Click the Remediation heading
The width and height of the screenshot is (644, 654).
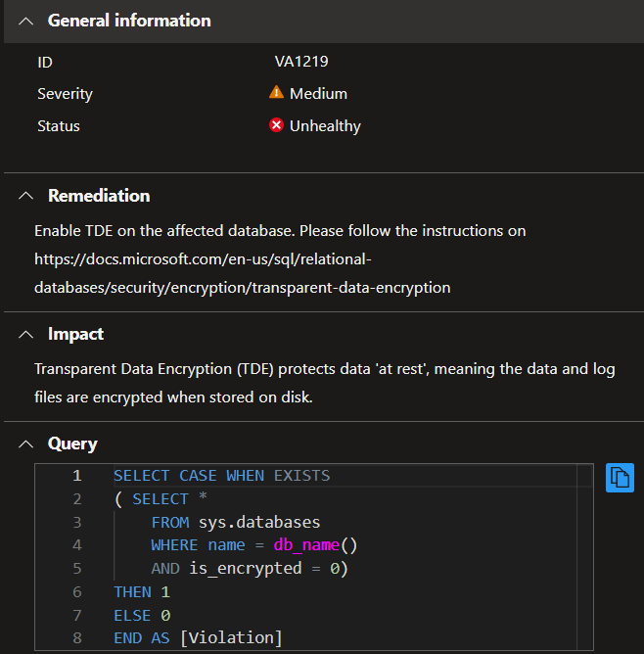coord(99,196)
